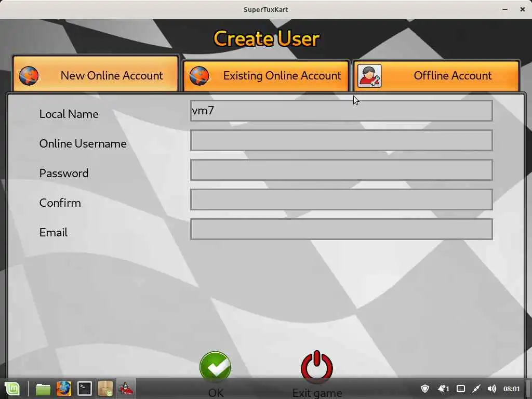Viewport: 532px width, 399px height.
Task: Click the Confirm password field
Action: [x=341, y=199]
